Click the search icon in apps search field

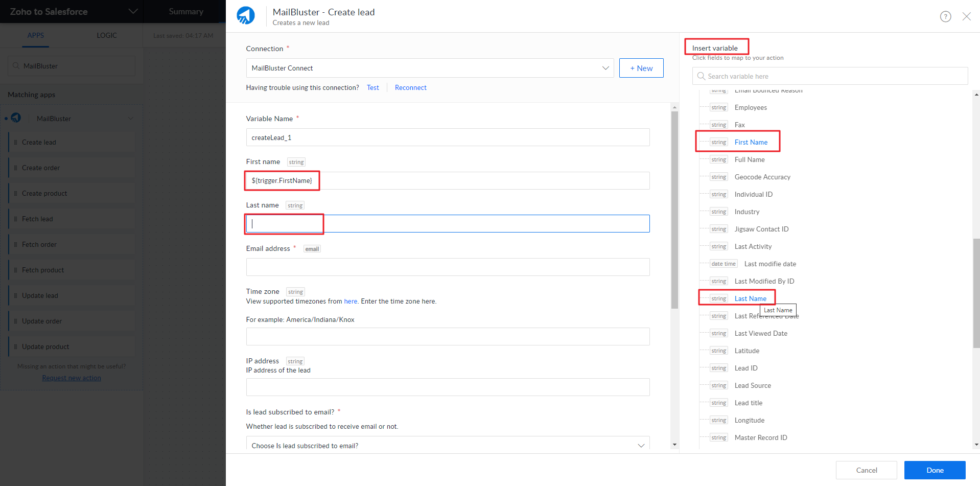click(x=16, y=66)
